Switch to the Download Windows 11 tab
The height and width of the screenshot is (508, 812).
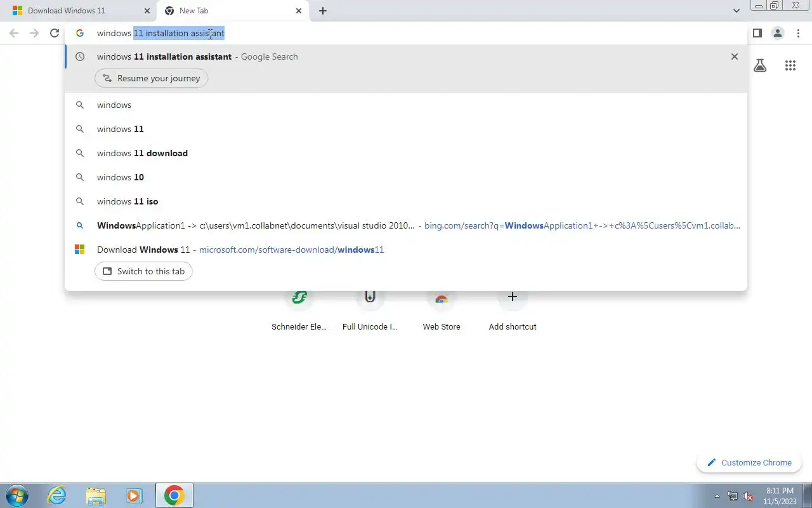(77, 11)
